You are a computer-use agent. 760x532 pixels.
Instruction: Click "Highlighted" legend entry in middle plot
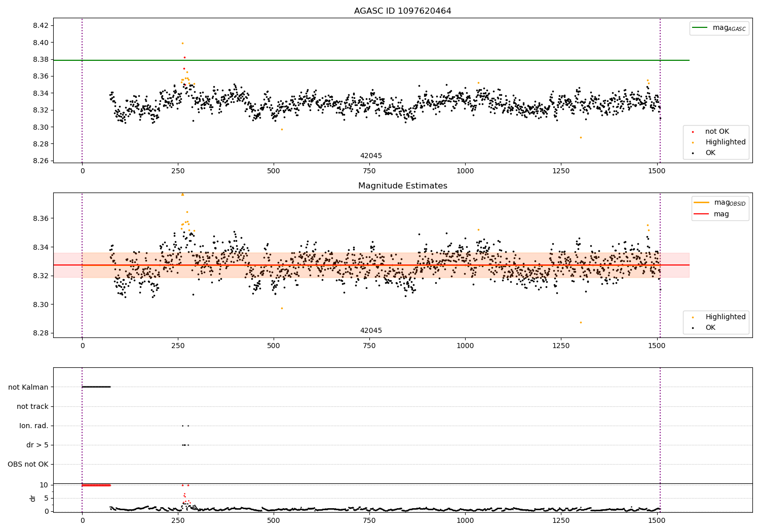726,317
